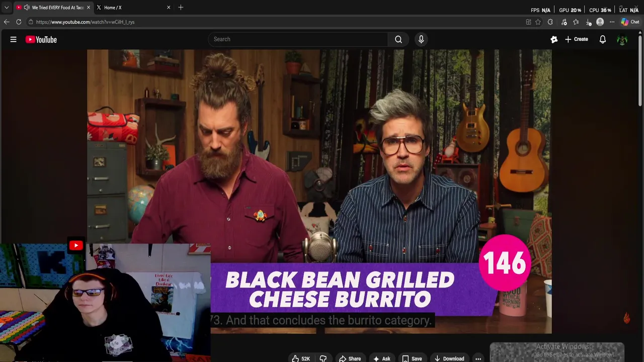Screen dimensions: 644x362
Task: Open YouTube account avatar menu
Action: click(622, 40)
